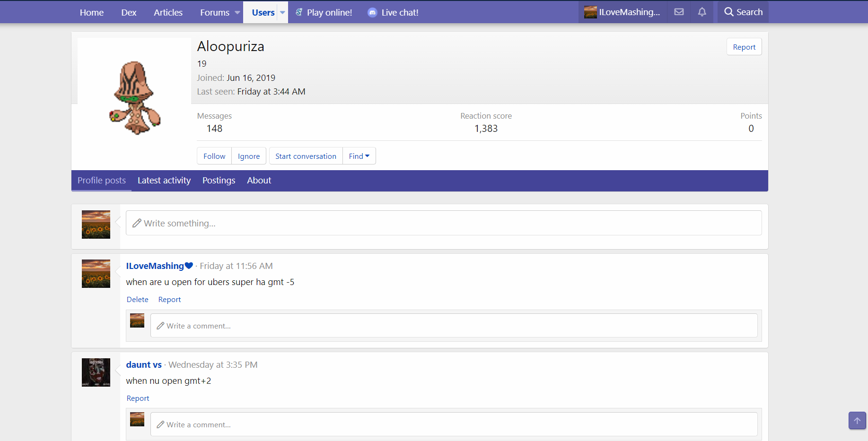The height and width of the screenshot is (441, 868).
Task: Switch to the Latest activity tab
Action: point(164,181)
